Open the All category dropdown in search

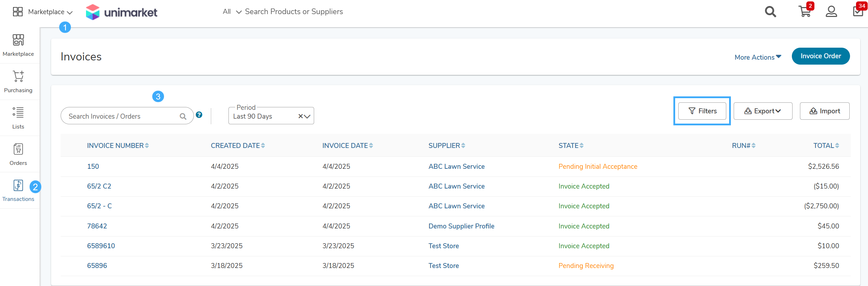click(232, 12)
